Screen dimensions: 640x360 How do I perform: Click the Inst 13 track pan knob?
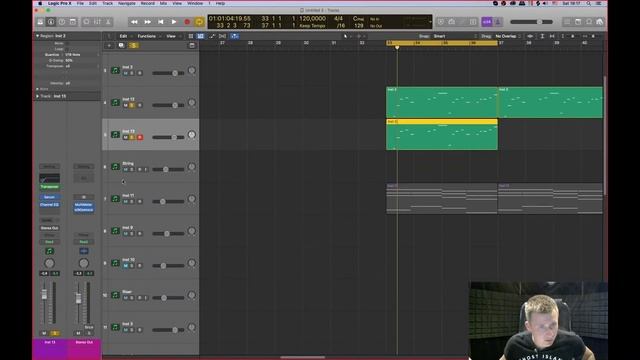coord(191,135)
